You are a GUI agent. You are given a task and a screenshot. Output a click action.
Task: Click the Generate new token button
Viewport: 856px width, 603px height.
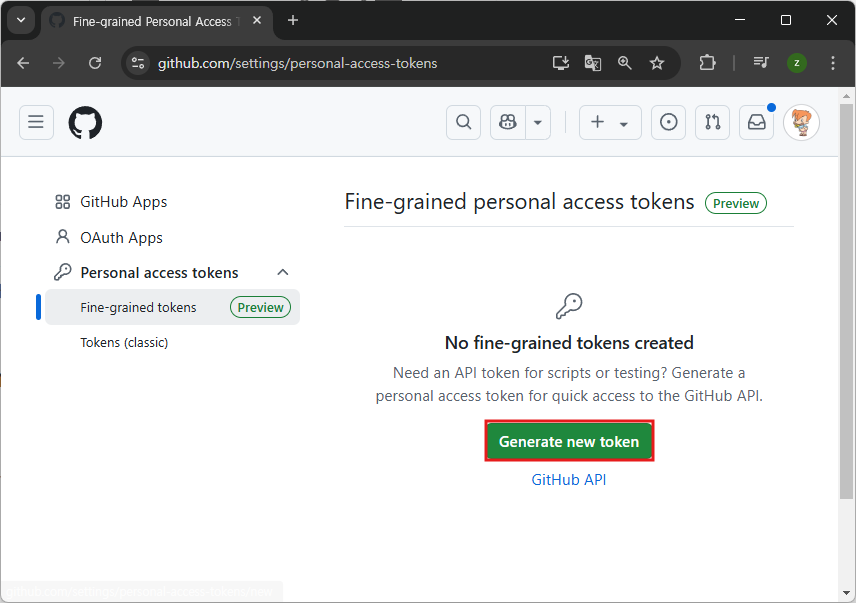569,441
